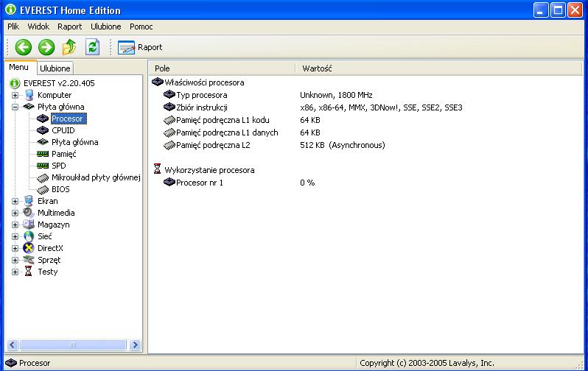
Task: Click the green Back arrow toolbar icon
Action: (24, 47)
